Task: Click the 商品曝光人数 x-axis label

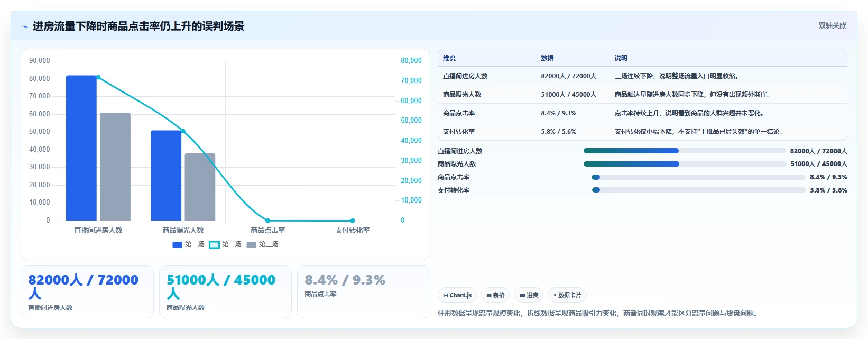Action: (x=183, y=230)
